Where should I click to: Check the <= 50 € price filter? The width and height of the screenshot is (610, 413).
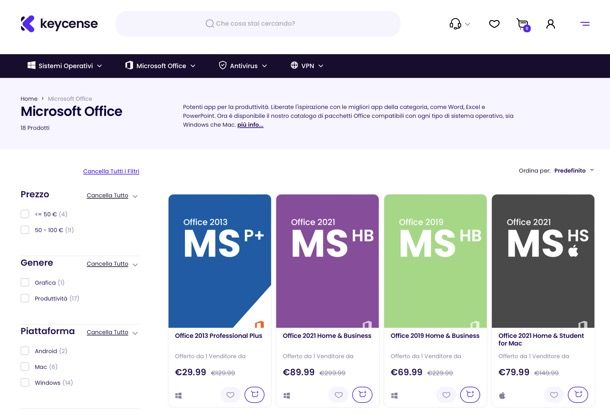(x=25, y=214)
